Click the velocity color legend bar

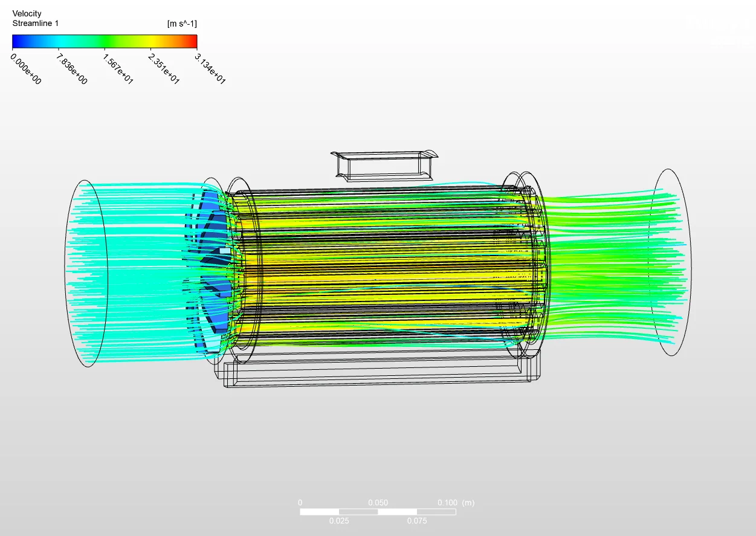pyautogui.click(x=105, y=41)
